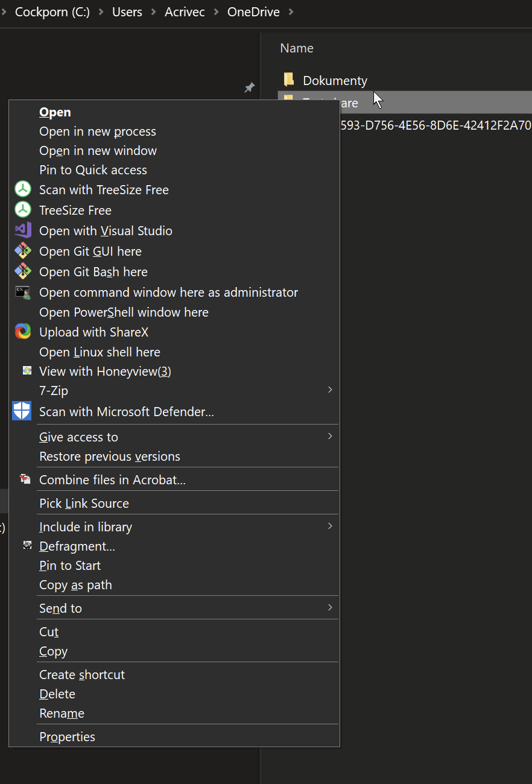Click the Git Bash icon

pos(22,271)
